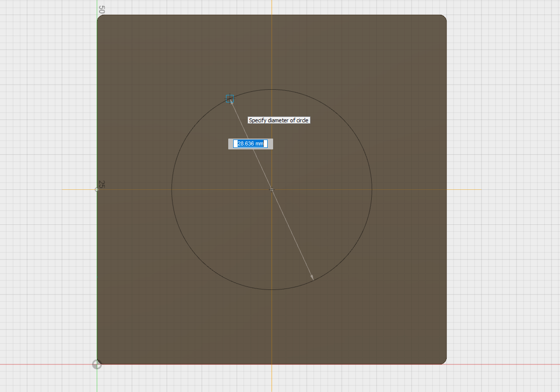Click the 28.636 mm diameter input field
The image size is (560, 392).
point(250,143)
